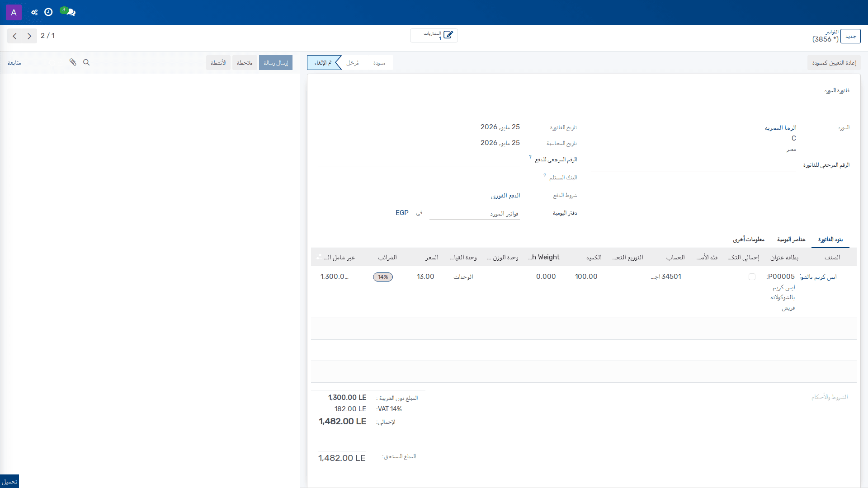Viewport: 868px width, 488px height.
Task: Click the terms and conditions field الشروط والأحكام
Action: (830, 397)
